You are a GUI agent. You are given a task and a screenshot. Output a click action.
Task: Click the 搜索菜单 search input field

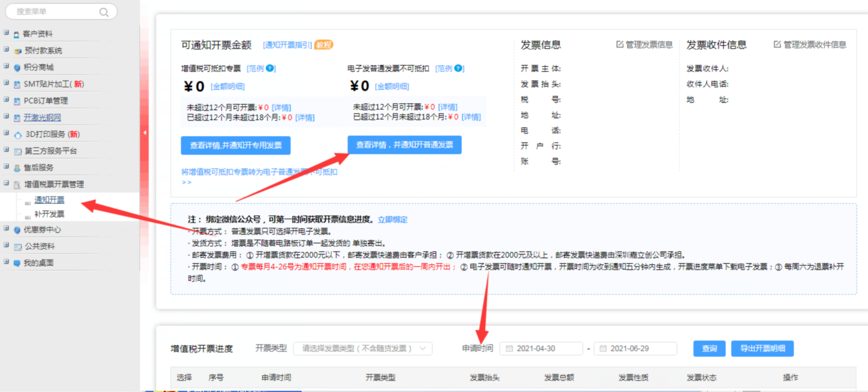tap(53, 12)
